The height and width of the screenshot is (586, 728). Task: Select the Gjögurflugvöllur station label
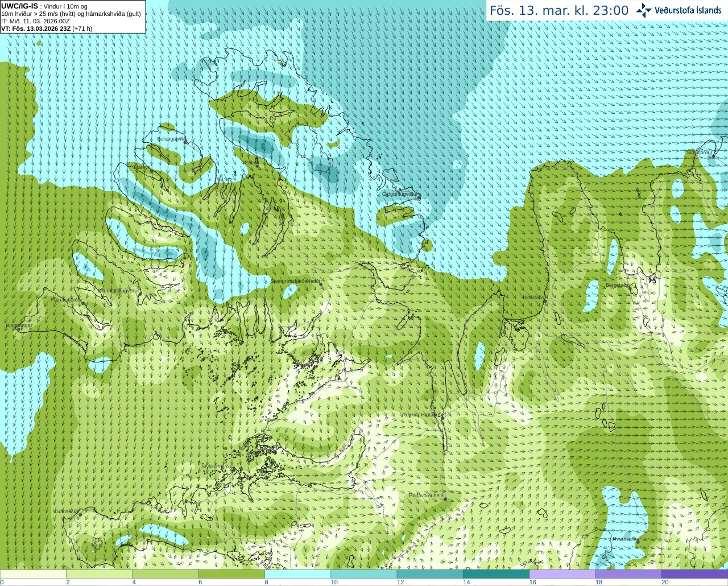[x=401, y=194]
